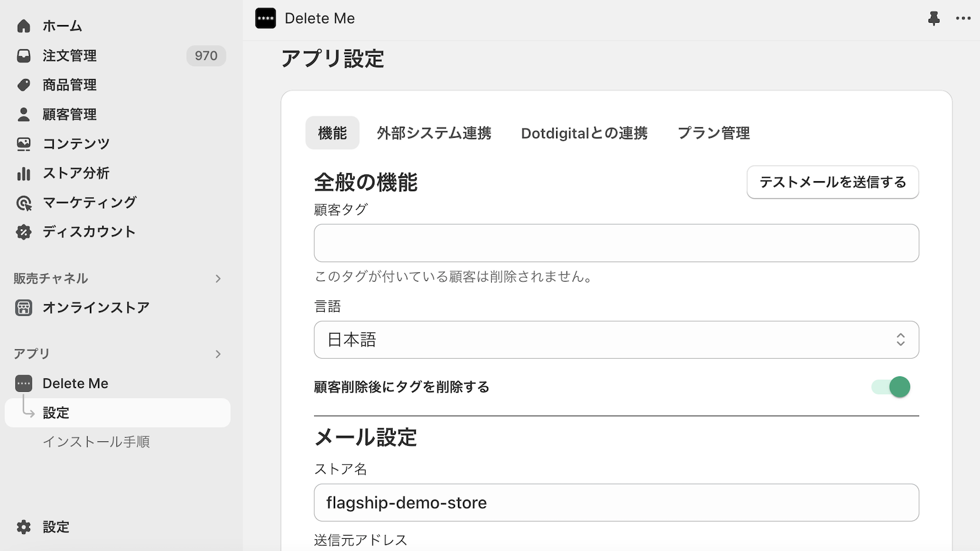980x551 pixels.
Task: Open the Dotdigitalとの連携 tab
Action: pyautogui.click(x=584, y=133)
